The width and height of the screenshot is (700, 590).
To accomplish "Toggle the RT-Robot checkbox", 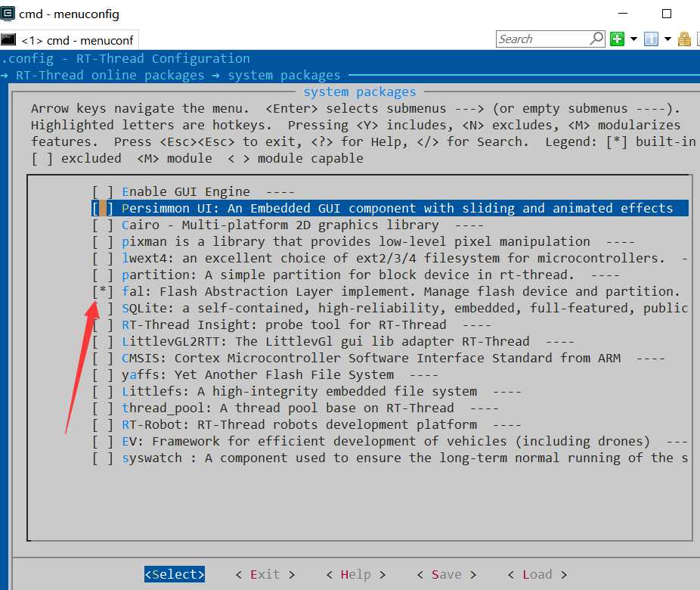I will pos(103,425).
